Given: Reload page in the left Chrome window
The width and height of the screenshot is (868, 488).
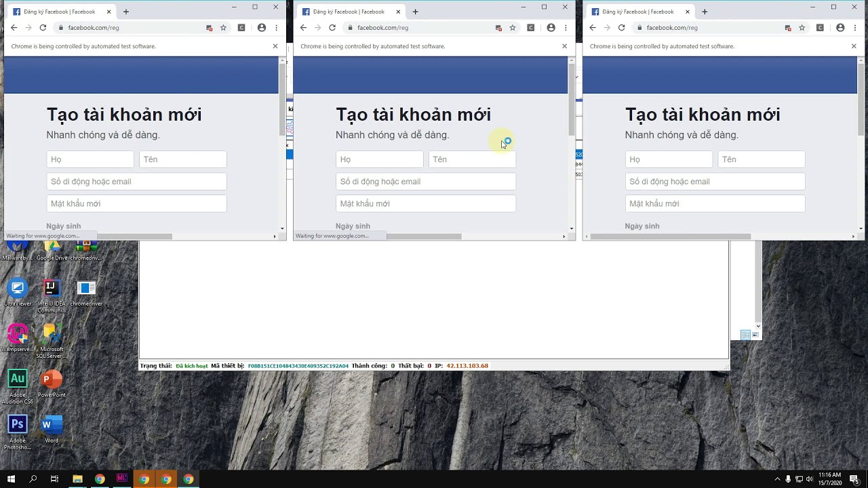Looking at the screenshot, I should click(x=43, y=28).
